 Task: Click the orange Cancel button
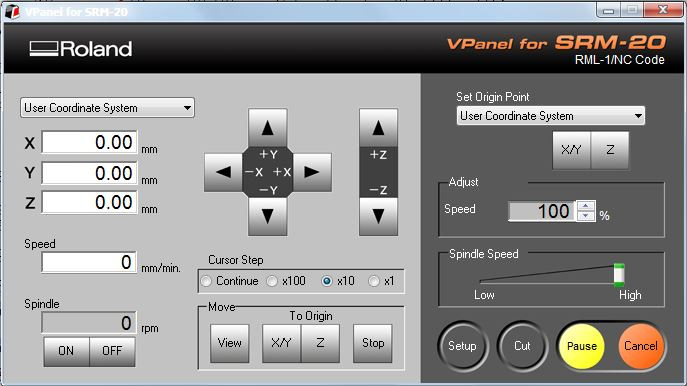coord(641,346)
